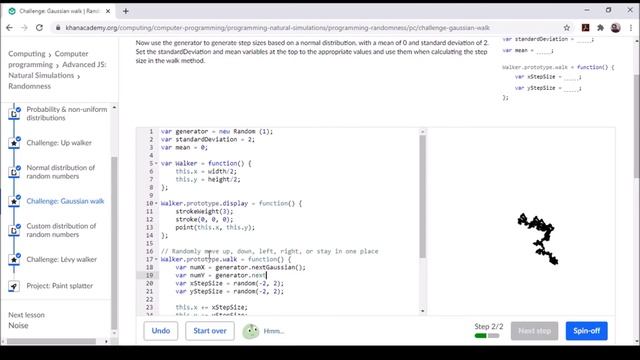Open Challenge: Gaussian walk lesson
The width and height of the screenshot is (640, 360).
click(65, 201)
